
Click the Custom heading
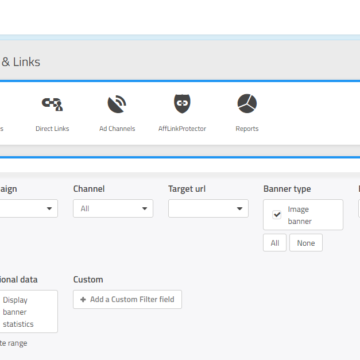click(x=88, y=279)
